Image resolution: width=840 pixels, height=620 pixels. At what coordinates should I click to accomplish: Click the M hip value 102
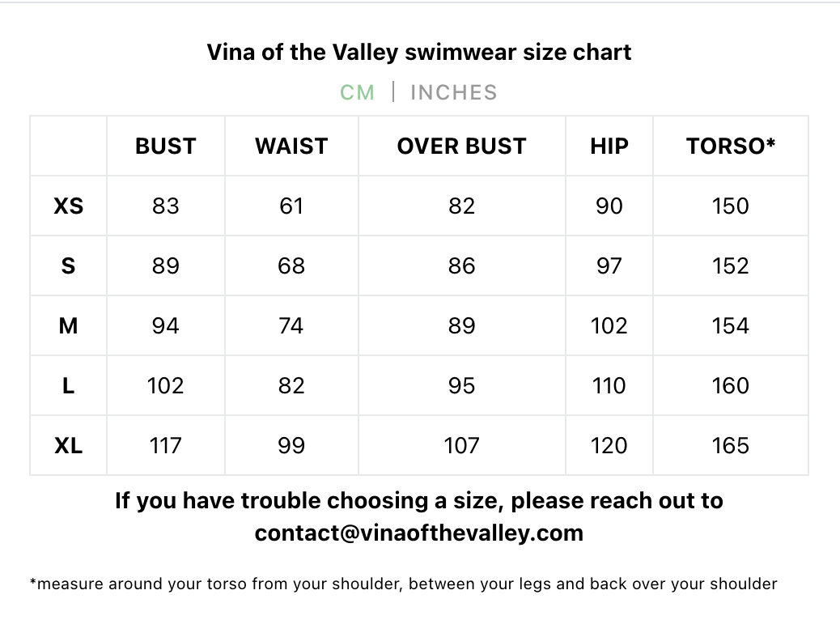(609, 326)
